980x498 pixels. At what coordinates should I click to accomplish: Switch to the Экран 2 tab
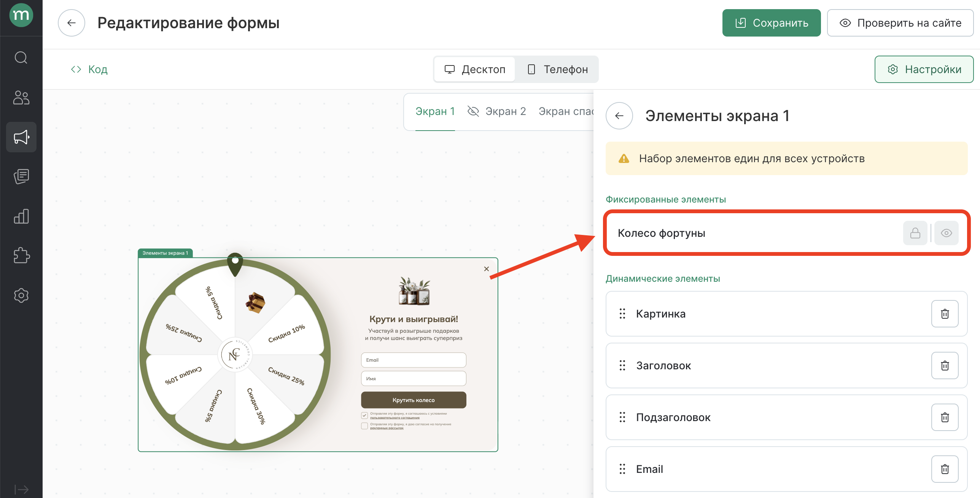pos(505,111)
